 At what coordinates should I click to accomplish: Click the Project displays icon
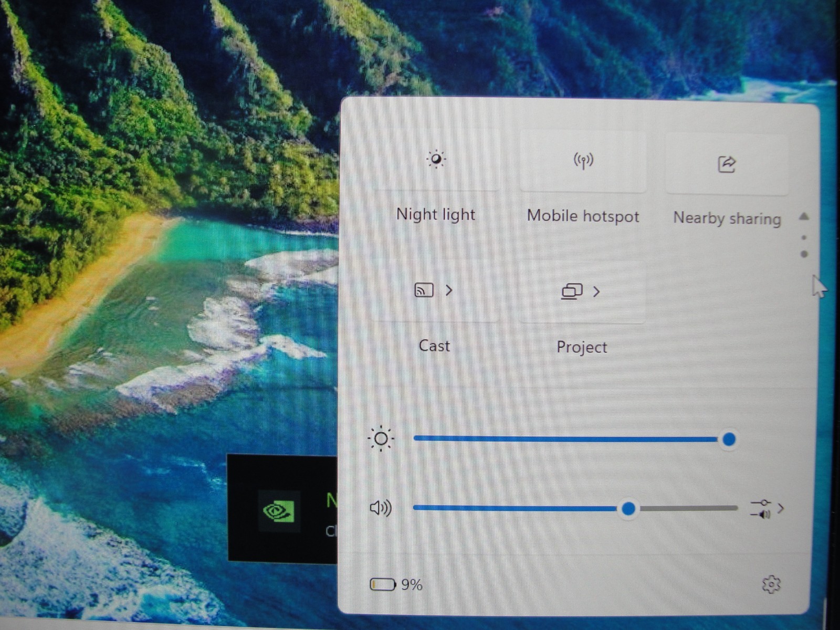[572, 291]
